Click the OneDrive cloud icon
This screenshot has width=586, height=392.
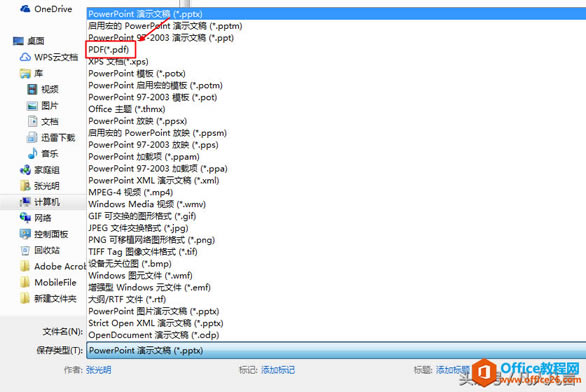[25, 9]
